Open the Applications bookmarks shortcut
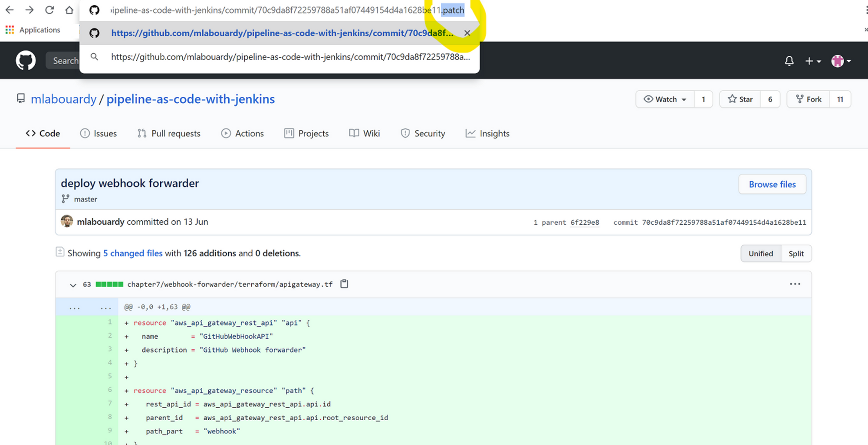 pos(33,29)
